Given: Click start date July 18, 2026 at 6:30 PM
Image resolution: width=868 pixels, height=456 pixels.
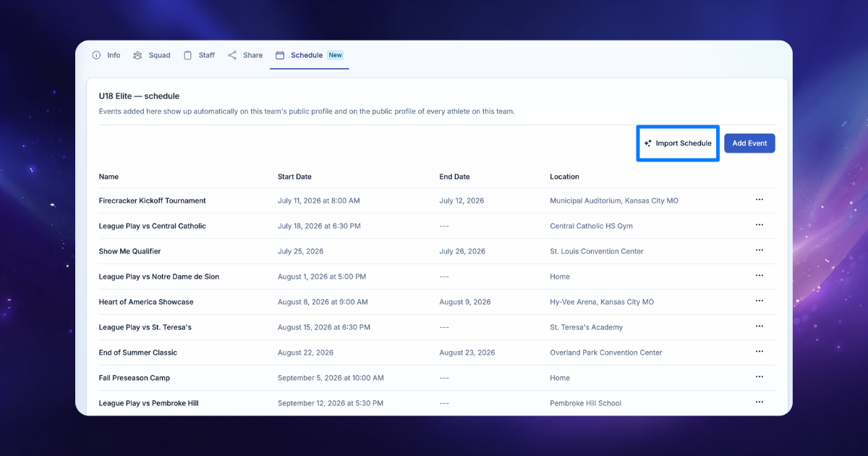Looking at the screenshot, I should coord(319,226).
